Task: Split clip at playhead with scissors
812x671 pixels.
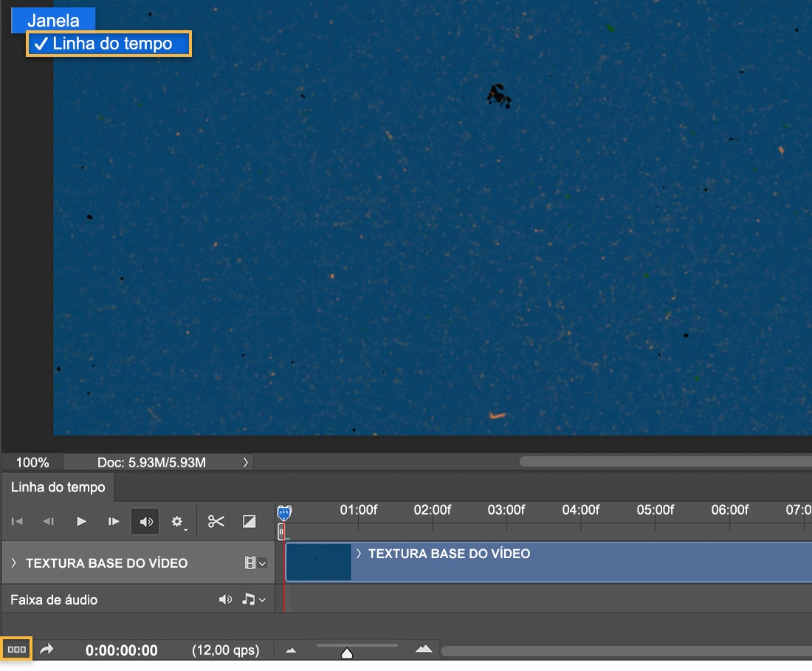Action: tap(216, 521)
